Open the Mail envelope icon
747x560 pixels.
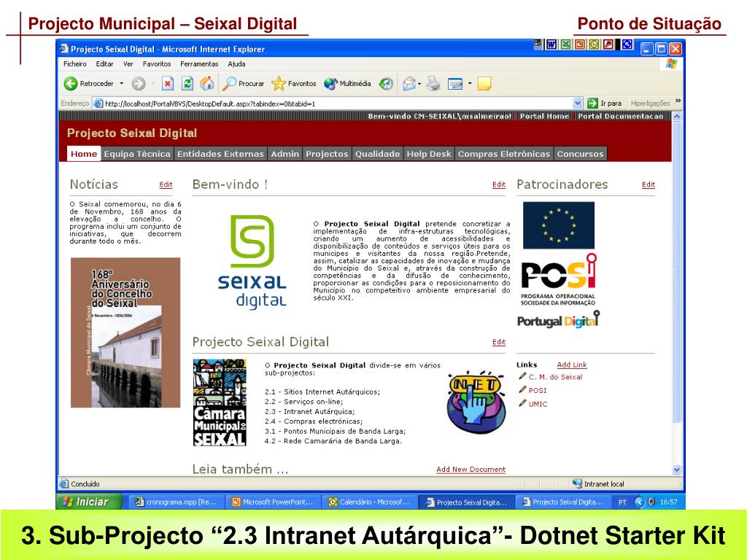(409, 84)
